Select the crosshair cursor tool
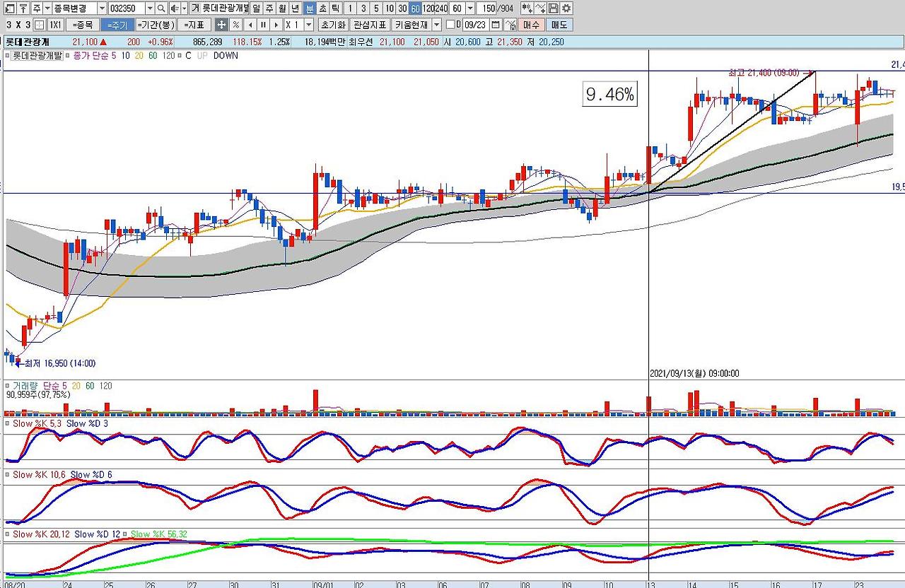 pyautogui.click(x=221, y=25)
